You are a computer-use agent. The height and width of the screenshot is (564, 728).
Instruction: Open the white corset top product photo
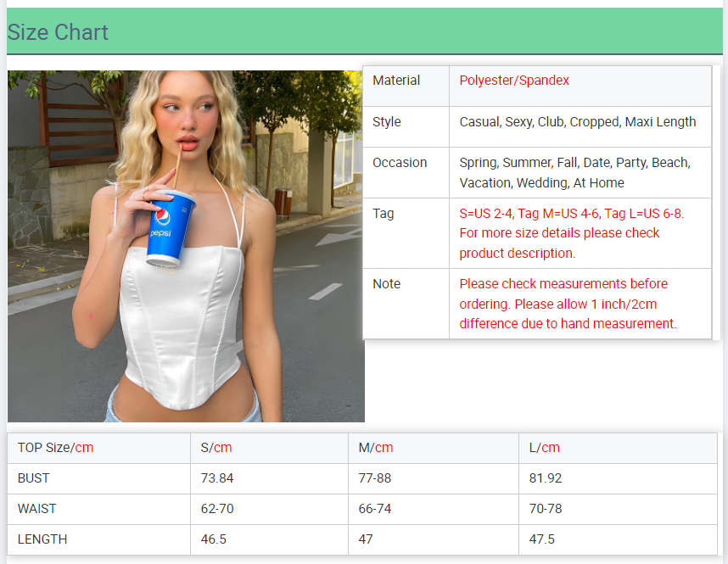pos(186,246)
